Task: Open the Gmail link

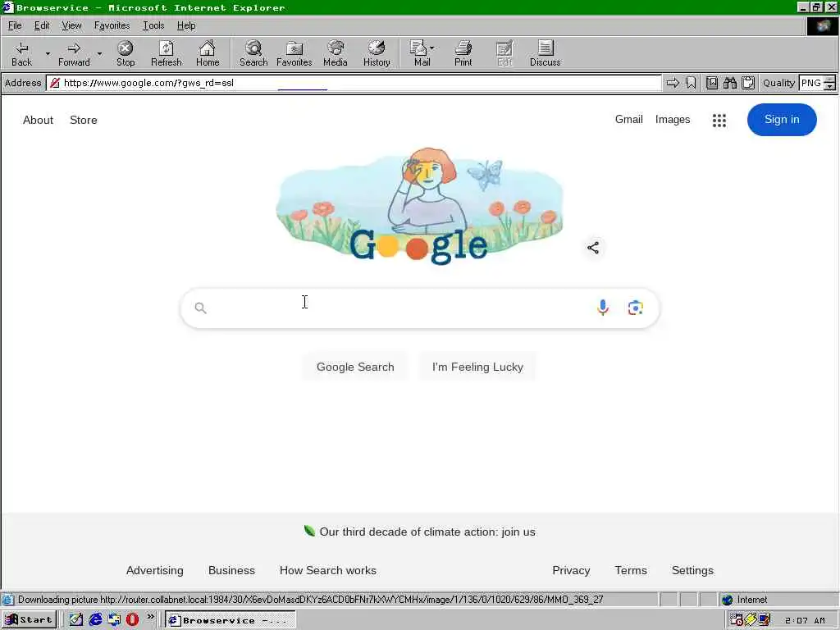Action: pyautogui.click(x=629, y=120)
